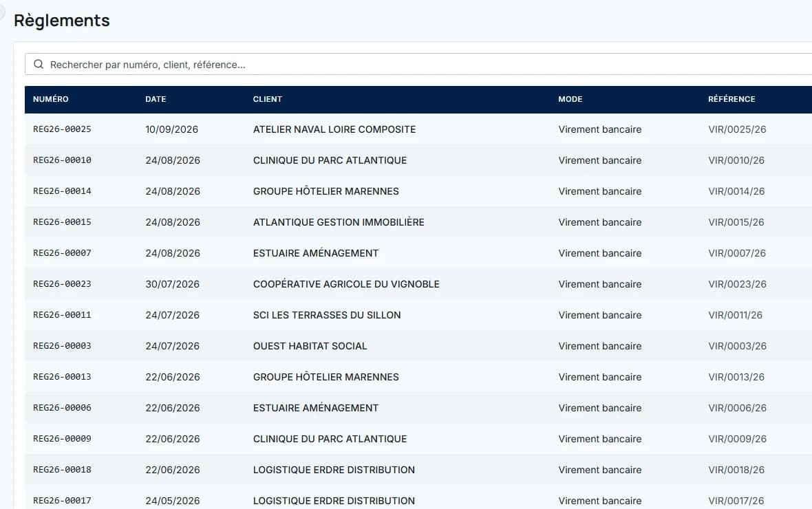Click client SCI LES TERRASSES DU SILLON
This screenshot has width=812, height=509.
point(327,315)
